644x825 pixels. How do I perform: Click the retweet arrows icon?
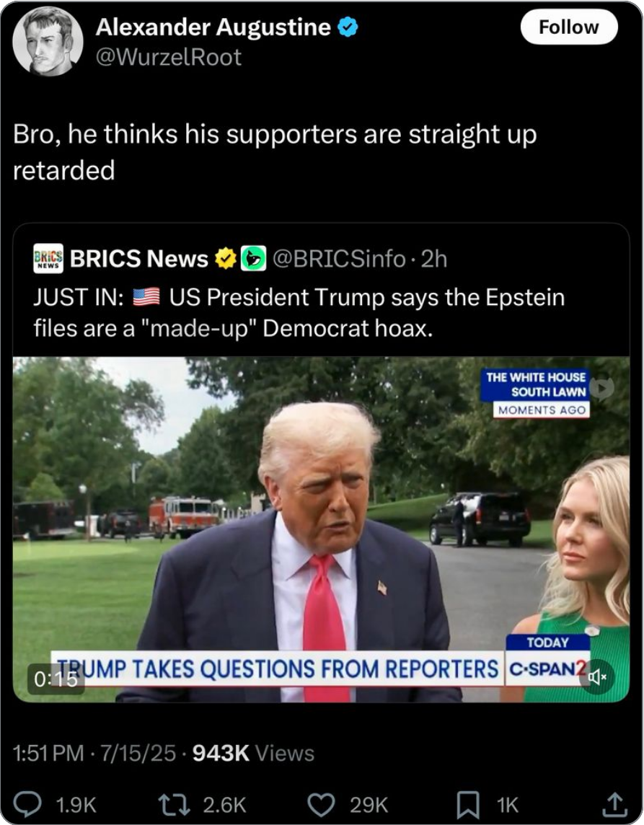174,805
